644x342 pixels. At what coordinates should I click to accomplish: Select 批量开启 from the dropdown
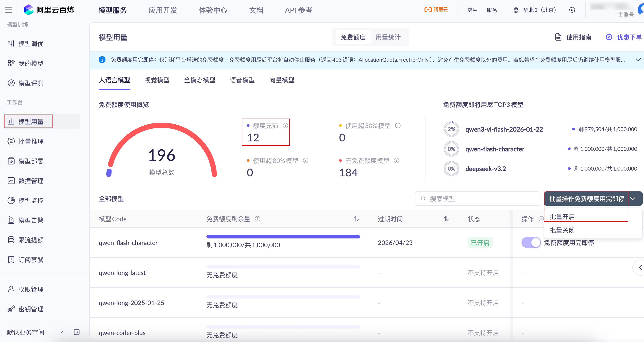coord(562,217)
